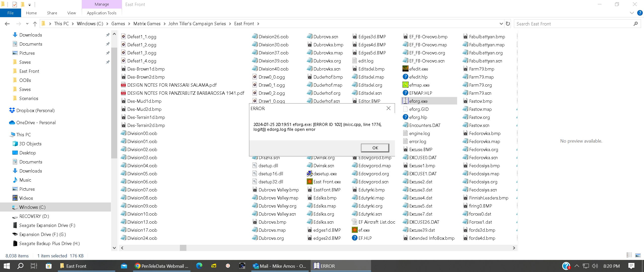This screenshot has height=272, width=644.
Task: Open Windows Start menu
Action: (7, 266)
